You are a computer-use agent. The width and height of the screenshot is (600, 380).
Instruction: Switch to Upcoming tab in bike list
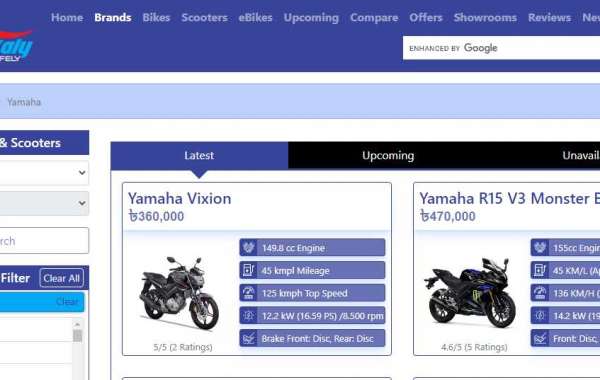click(388, 155)
